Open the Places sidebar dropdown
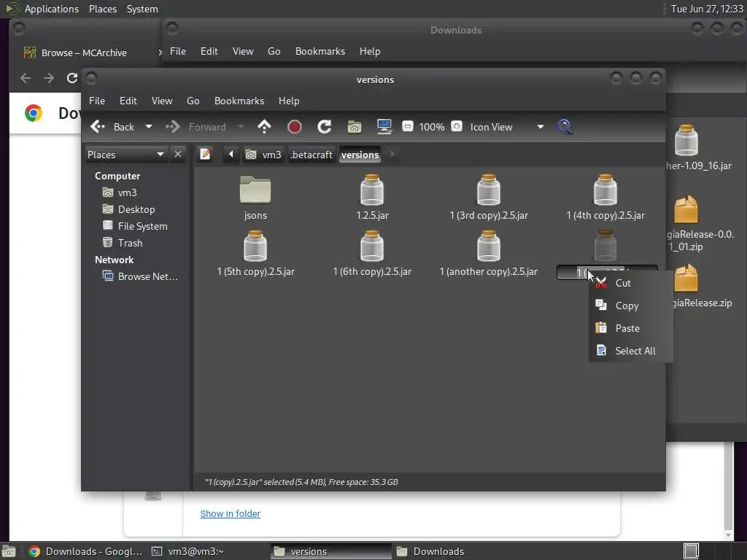 point(126,155)
